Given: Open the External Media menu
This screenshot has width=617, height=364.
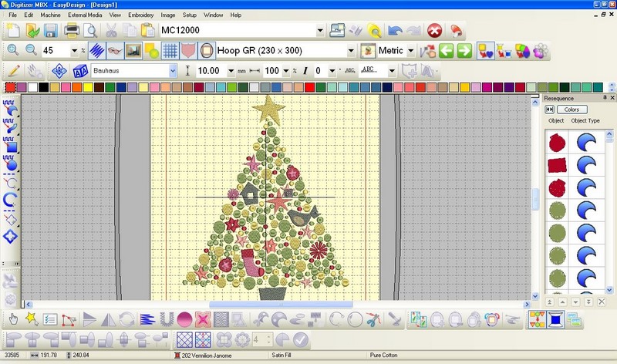Looking at the screenshot, I should (x=85, y=15).
